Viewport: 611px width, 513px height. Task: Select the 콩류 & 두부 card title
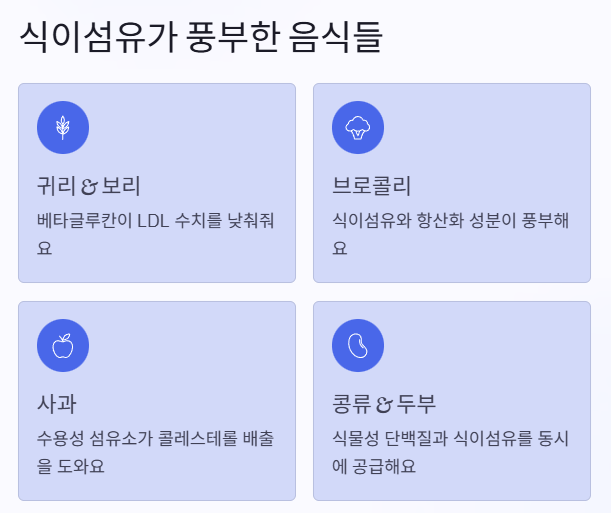pyautogui.click(x=384, y=404)
